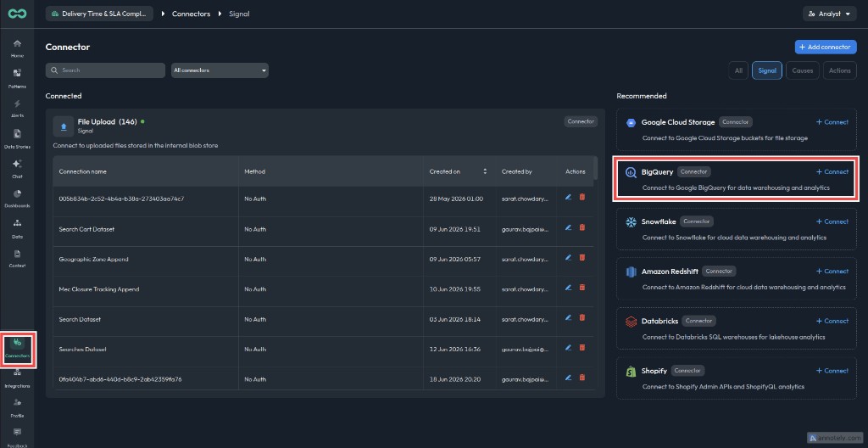Connect Google Cloud Storage
The image size is (868, 448).
[x=832, y=122]
